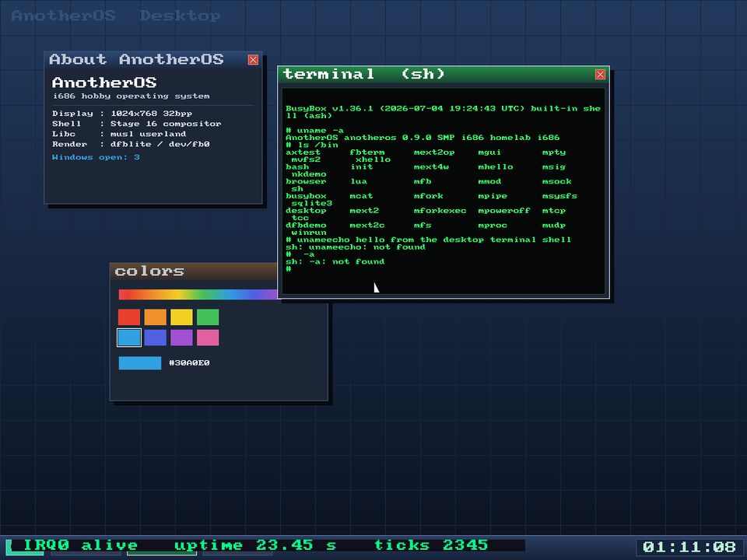Click the 01:11:08 taskbar clock

click(689, 547)
